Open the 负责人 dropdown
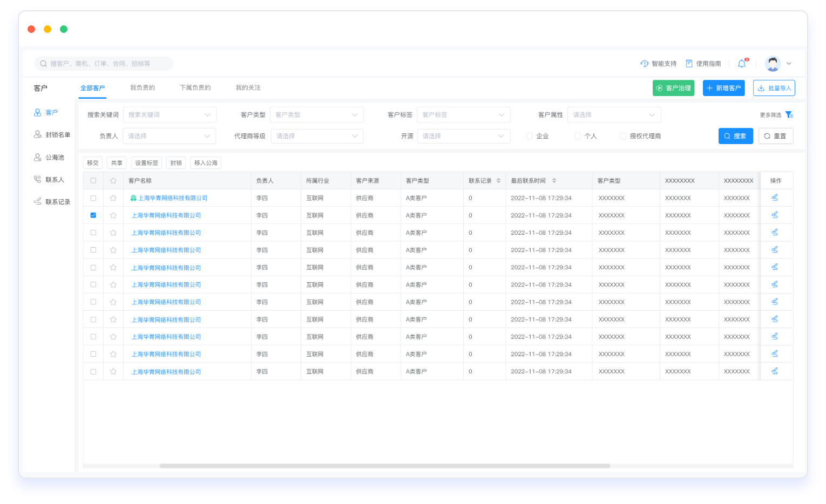Image resolution: width=826 pixels, height=504 pixels. tap(170, 136)
